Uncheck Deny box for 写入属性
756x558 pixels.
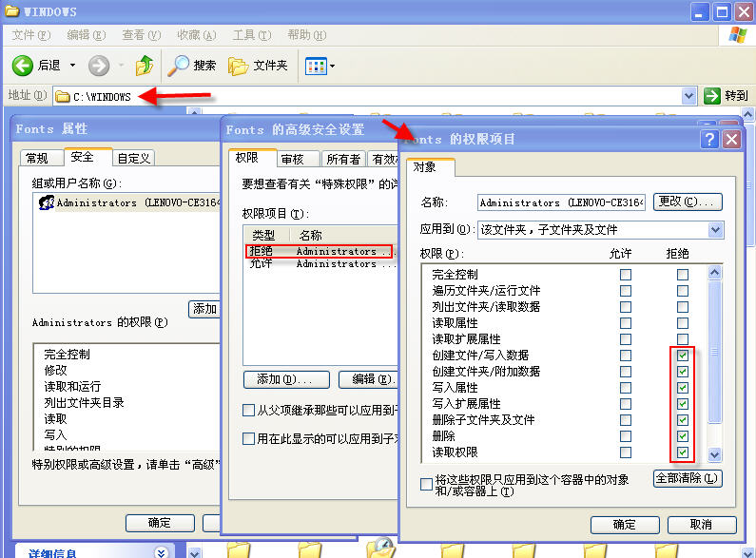pos(682,388)
